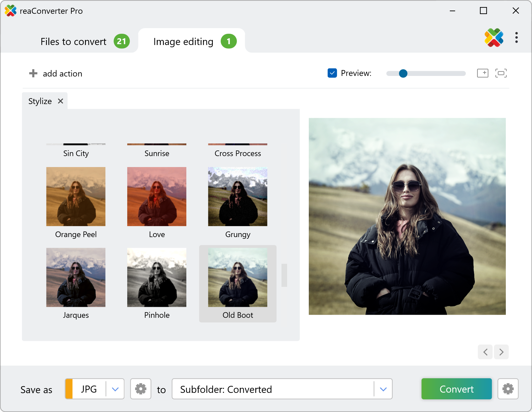532x412 pixels.
Task: Click the Preview size slider handle
Action: [x=403, y=73]
